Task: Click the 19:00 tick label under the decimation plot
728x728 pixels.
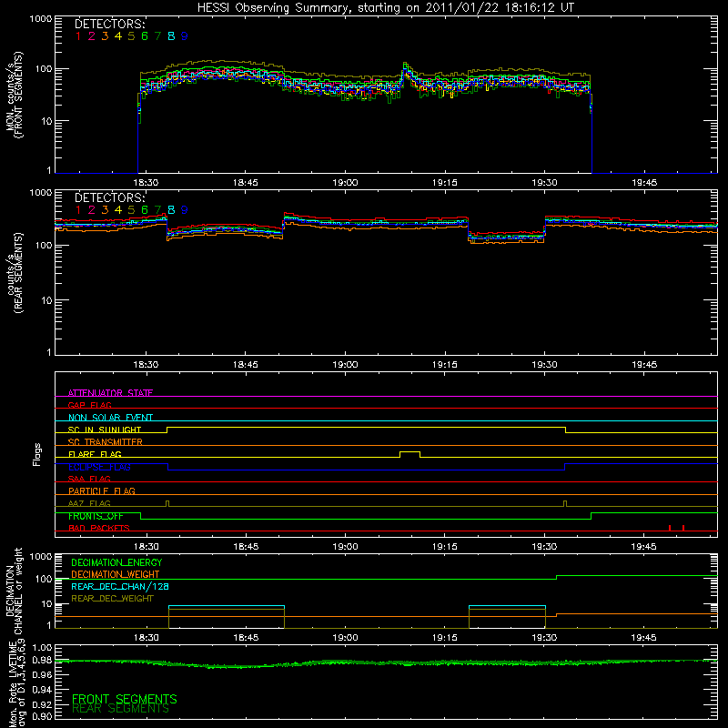Action: pyautogui.click(x=345, y=638)
